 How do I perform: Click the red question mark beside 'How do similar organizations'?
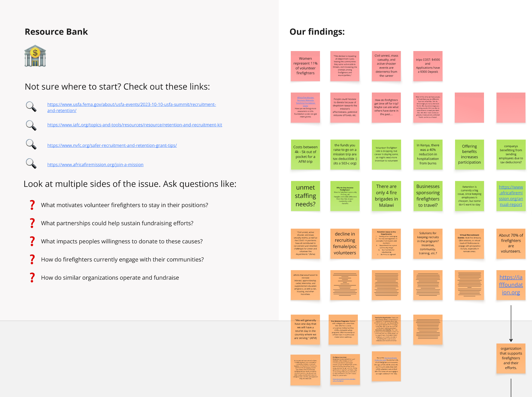coord(32,277)
